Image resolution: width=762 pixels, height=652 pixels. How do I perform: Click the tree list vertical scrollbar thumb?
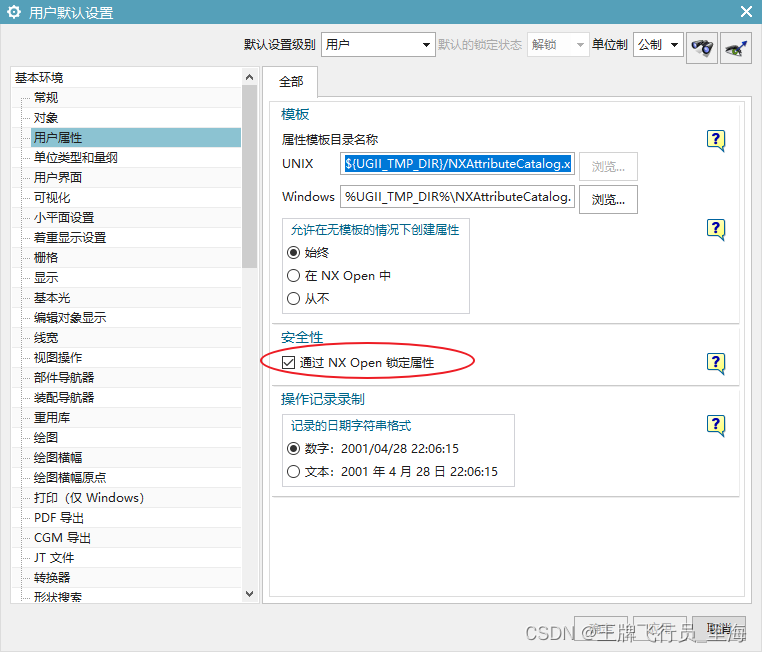249,176
